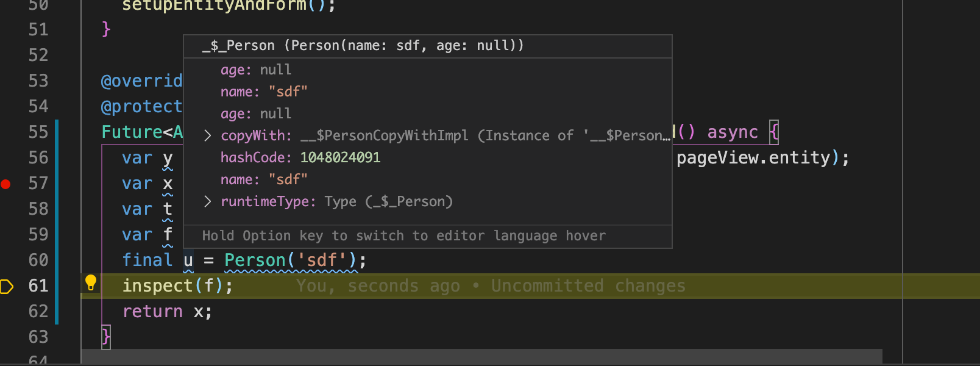
Task: Click the Hold Option key hint text
Action: pyautogui.click(x=403, y=236)
